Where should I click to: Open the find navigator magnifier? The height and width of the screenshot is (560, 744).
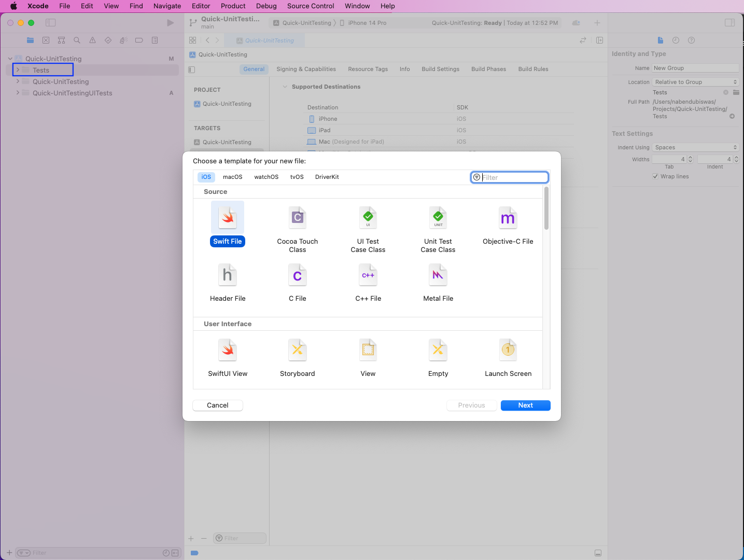pyautogui.click(x=77, y=40)
